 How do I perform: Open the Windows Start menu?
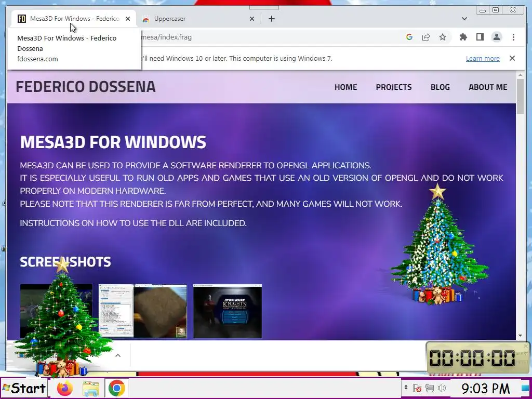(24, 388)
